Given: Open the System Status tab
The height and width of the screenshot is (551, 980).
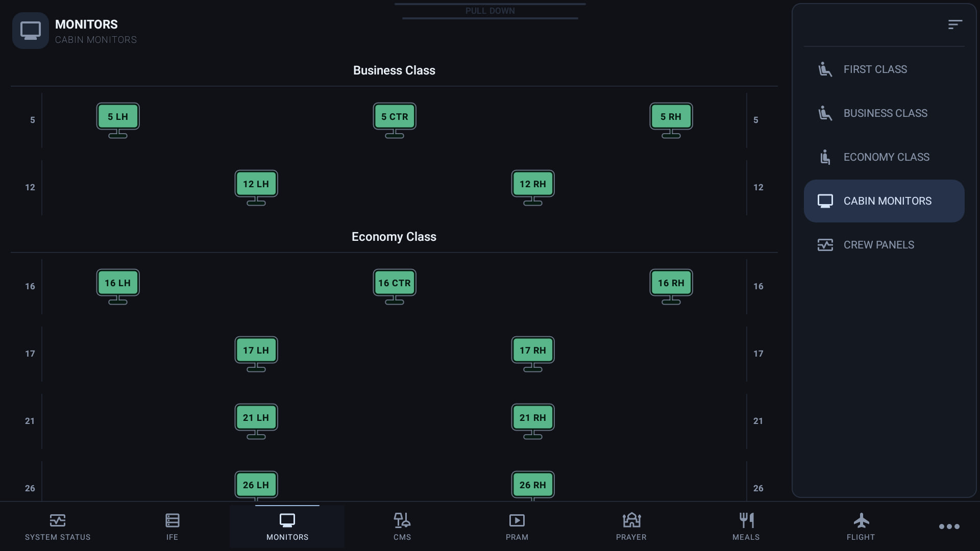Looking at the screenshot, I should [x=58, y=527].
